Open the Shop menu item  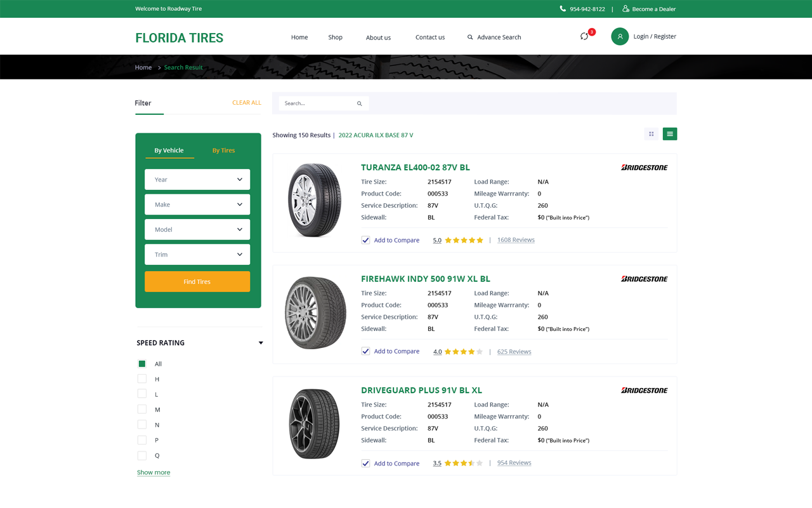(x=335, y=37)
